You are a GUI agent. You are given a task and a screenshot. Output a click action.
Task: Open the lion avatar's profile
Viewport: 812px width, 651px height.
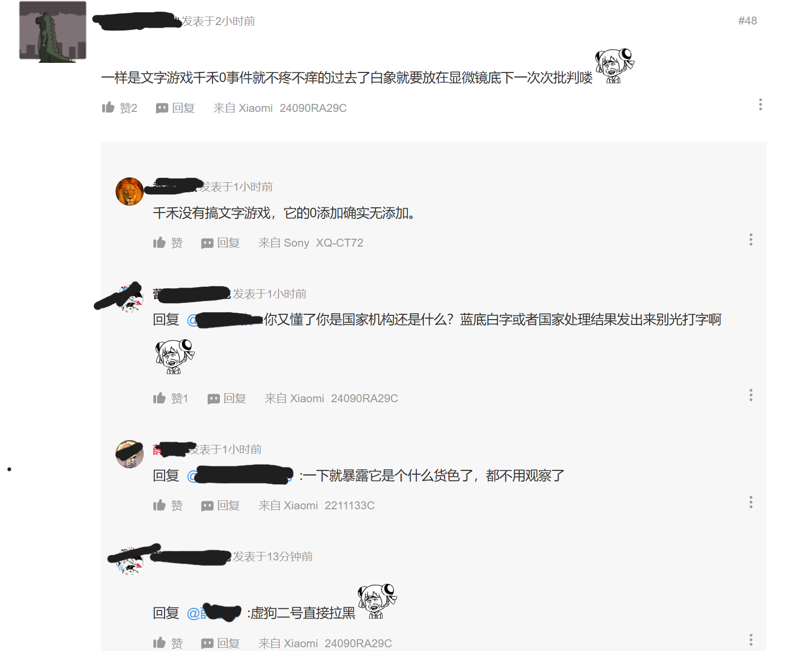[x=129, y=191]
